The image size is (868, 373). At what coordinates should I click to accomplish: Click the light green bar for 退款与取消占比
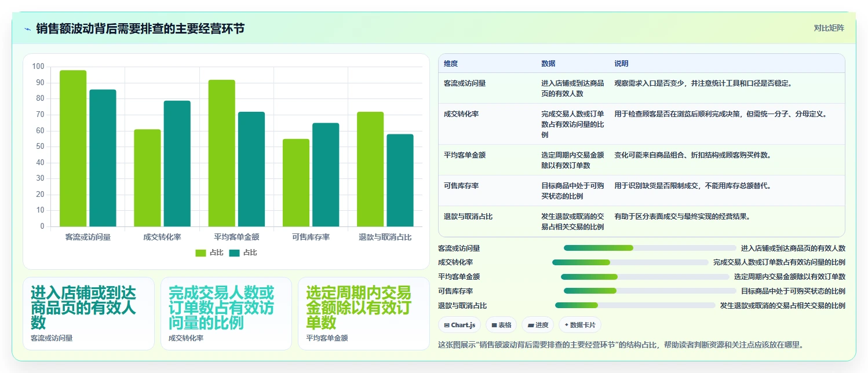370,169
